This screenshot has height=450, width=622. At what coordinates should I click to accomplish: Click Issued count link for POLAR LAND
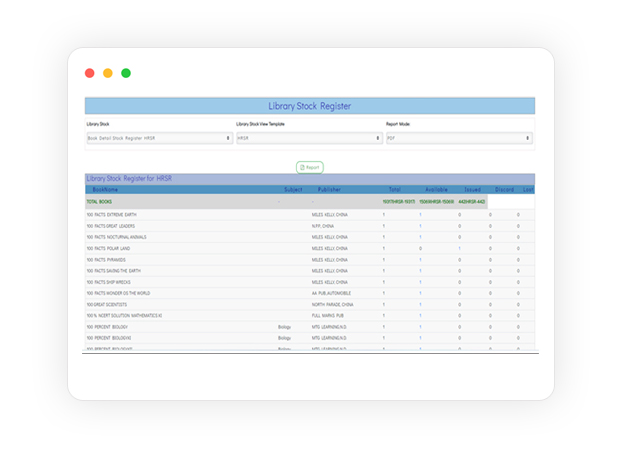[x=459, y=248]
